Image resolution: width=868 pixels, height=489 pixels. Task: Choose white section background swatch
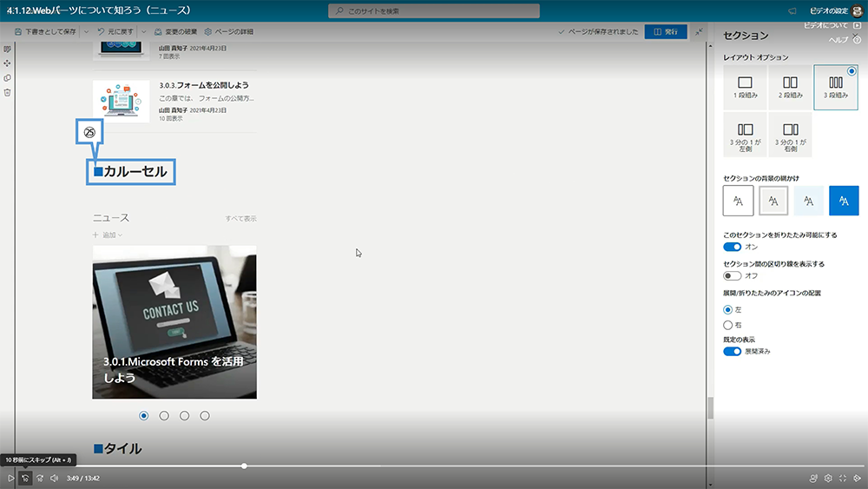(x=738, y=201)
